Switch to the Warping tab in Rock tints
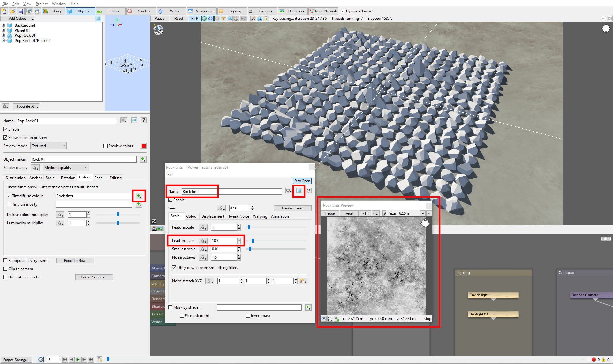Viewport: 613px width, 364px height. tap(260, 216)
